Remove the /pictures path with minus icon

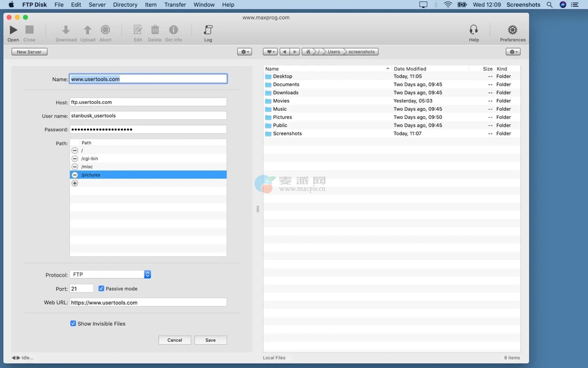tap(75, 175)
